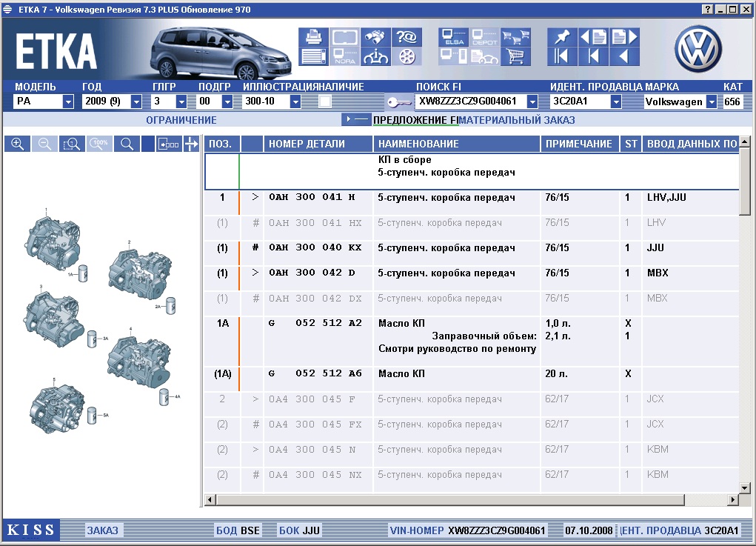Click the single-bar step back icon
Screen dimensions: 756x546
tap(593, 56)
